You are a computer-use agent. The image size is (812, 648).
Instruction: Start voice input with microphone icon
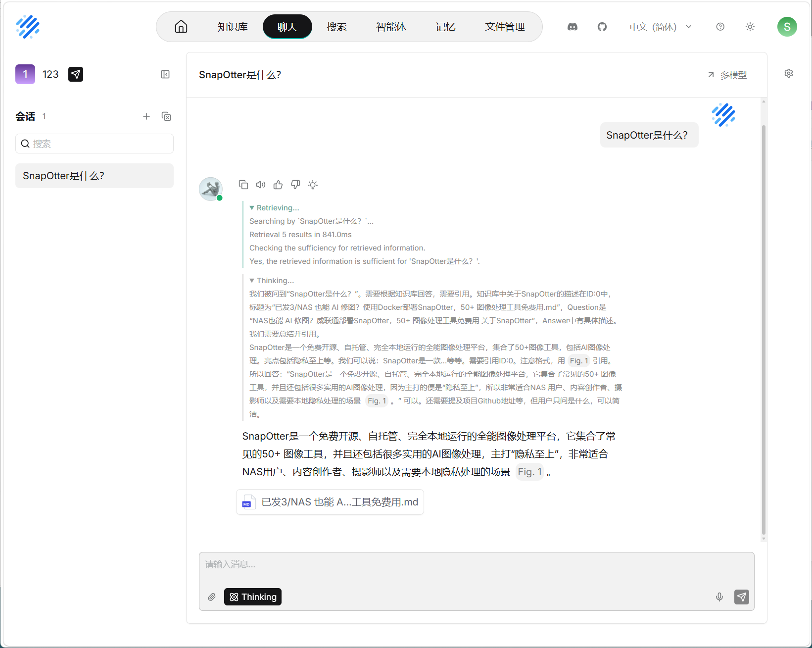pyautogui.click(x=719, y=597)
